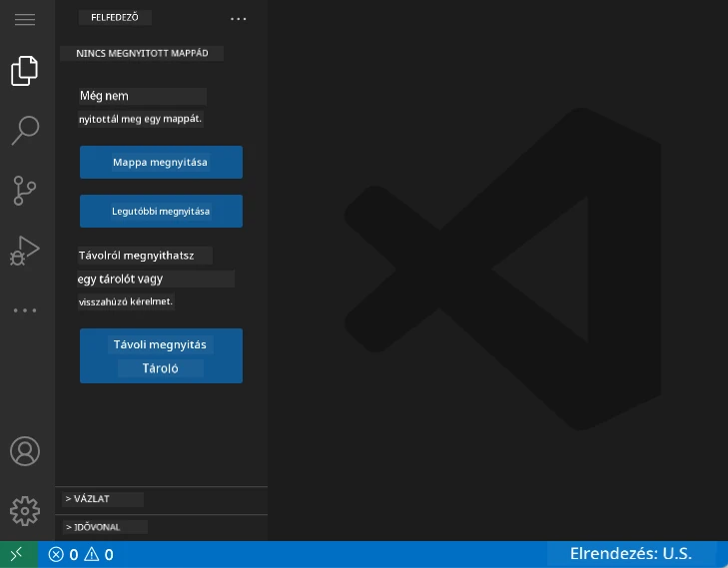Expand the VÁZLAT section
This screenshot has height=568, width=728.
tap(161, 499)
